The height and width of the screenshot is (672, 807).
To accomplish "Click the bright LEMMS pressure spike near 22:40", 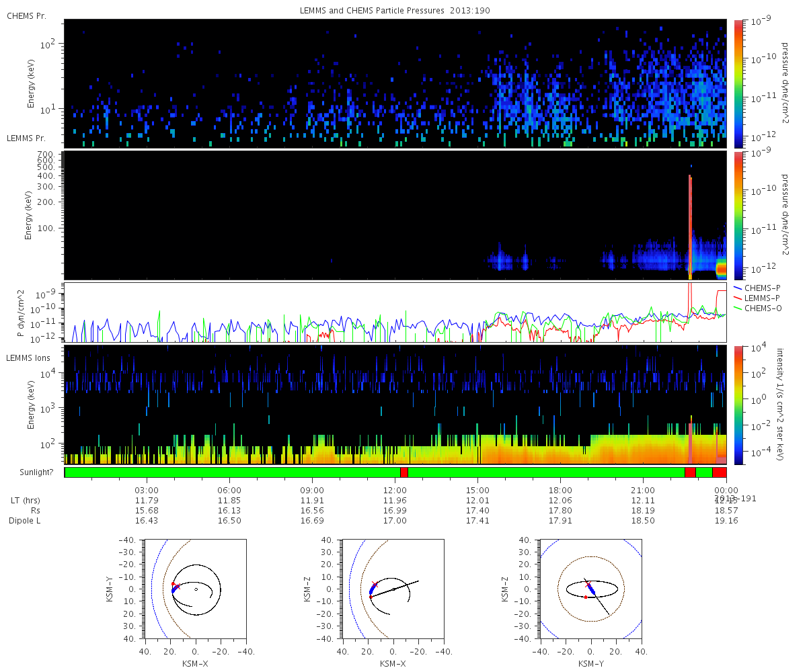I will 690,225.
